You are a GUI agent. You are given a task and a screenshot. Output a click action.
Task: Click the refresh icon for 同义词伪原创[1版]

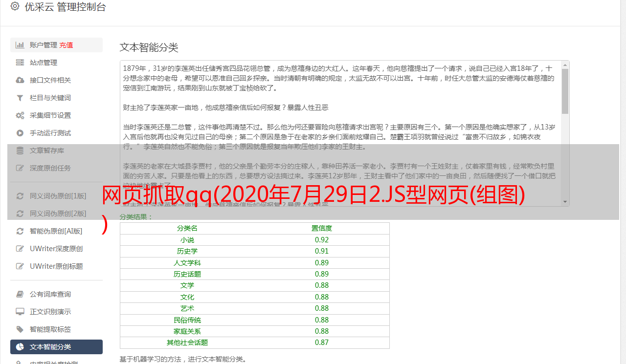coord(20,196)
